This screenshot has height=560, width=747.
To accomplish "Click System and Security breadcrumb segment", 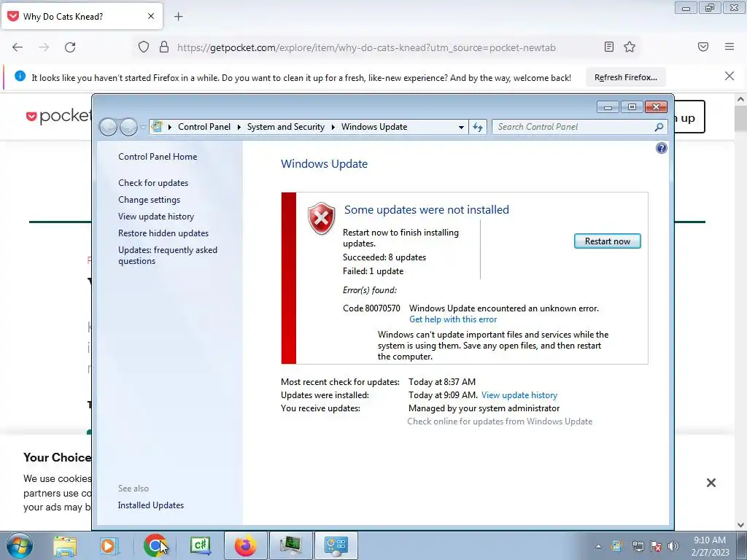I will [285, 127].
